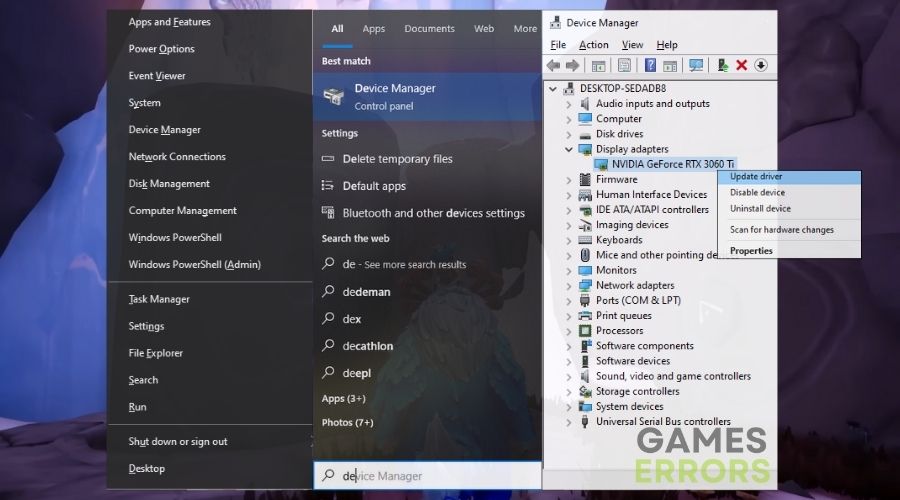Select the Print queues printer icon
Image resolution: width=900 pixels, height=500 pixels.
(x=585, y=316)
